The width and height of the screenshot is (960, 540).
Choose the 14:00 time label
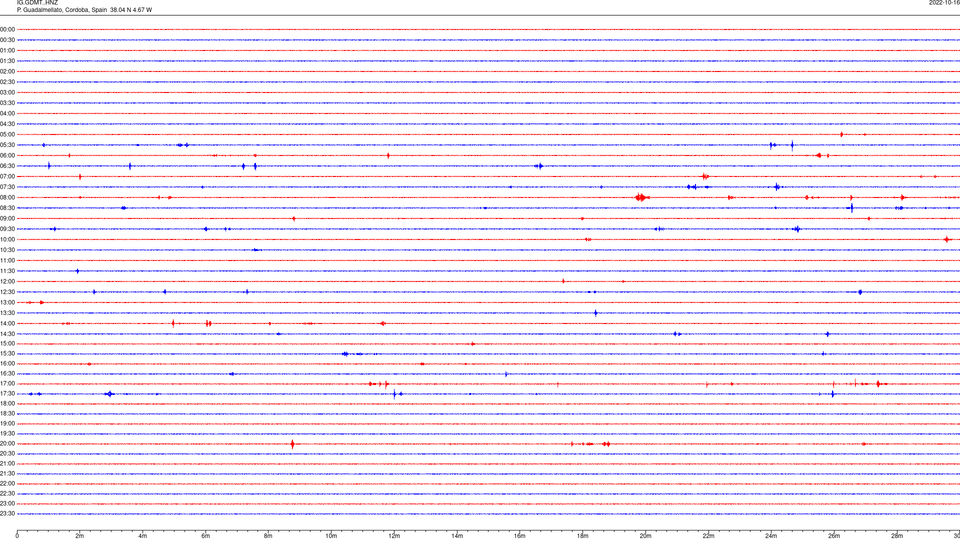pos(7,323)
